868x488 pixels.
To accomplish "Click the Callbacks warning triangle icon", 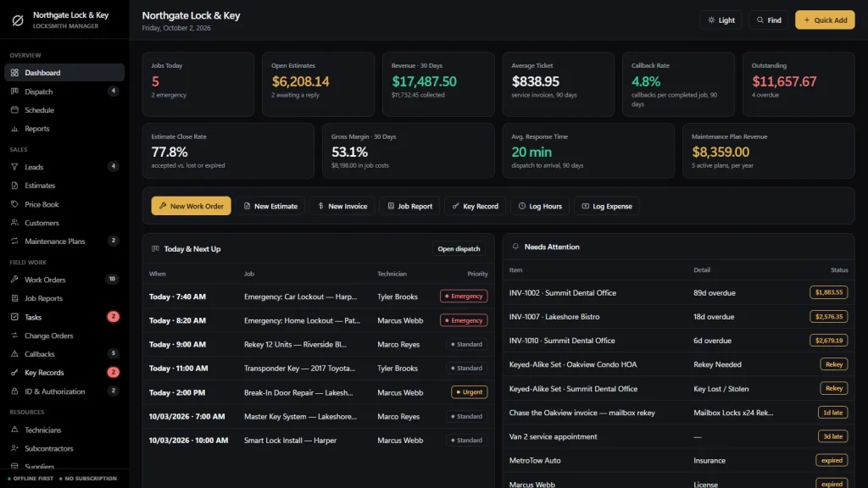I will [14, 353].
